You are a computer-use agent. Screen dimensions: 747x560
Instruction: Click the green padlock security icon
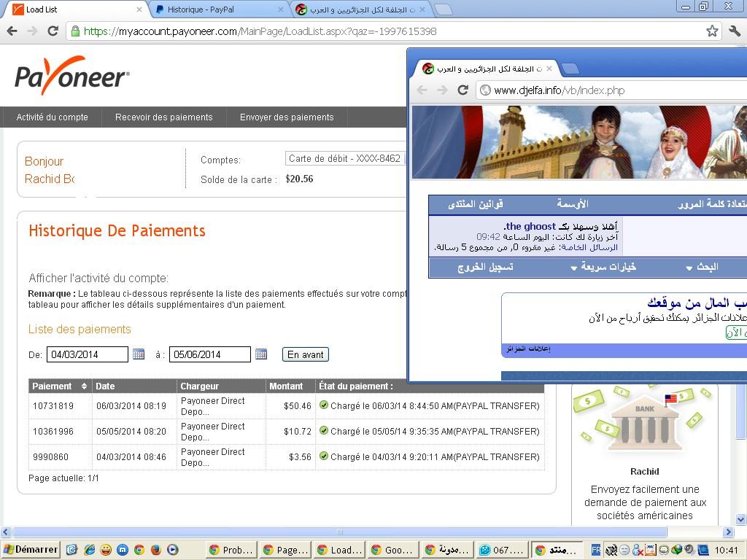[x=75, y=31]
